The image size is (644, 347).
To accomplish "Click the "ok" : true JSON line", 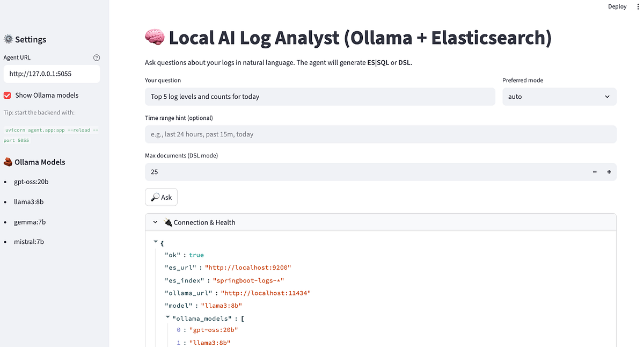I will pyautogui.click(x=184, y=255).
